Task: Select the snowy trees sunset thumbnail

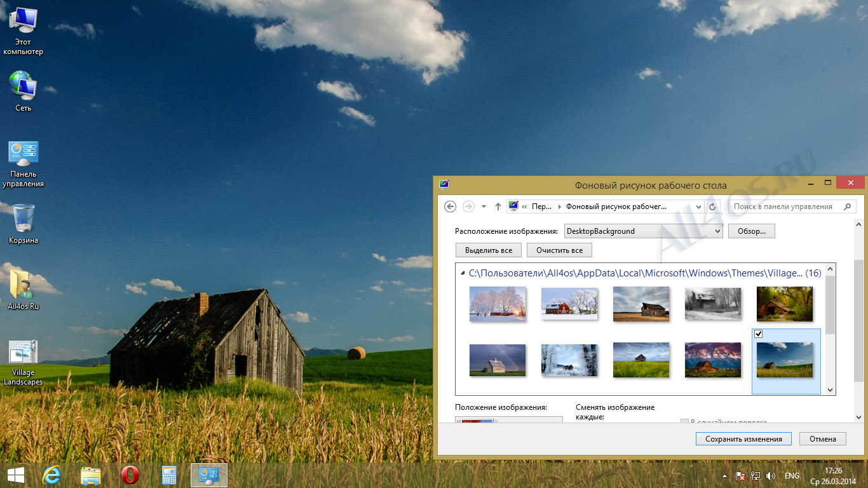Action: point(498,304)
